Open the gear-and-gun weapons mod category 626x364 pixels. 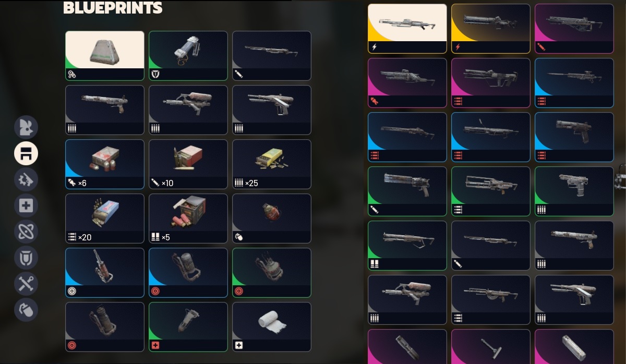point(26,179)
